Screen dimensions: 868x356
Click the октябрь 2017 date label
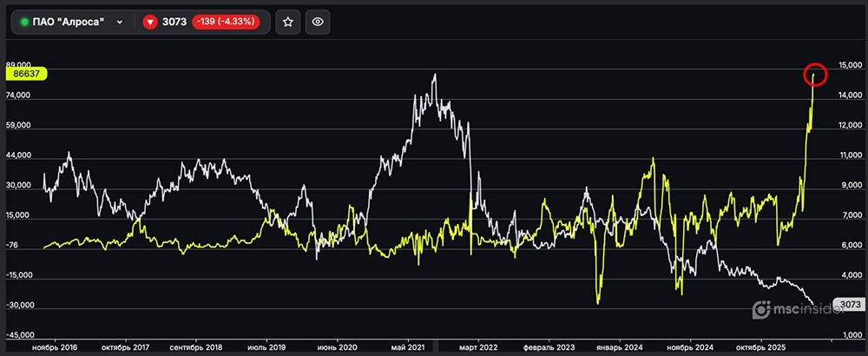127,347
